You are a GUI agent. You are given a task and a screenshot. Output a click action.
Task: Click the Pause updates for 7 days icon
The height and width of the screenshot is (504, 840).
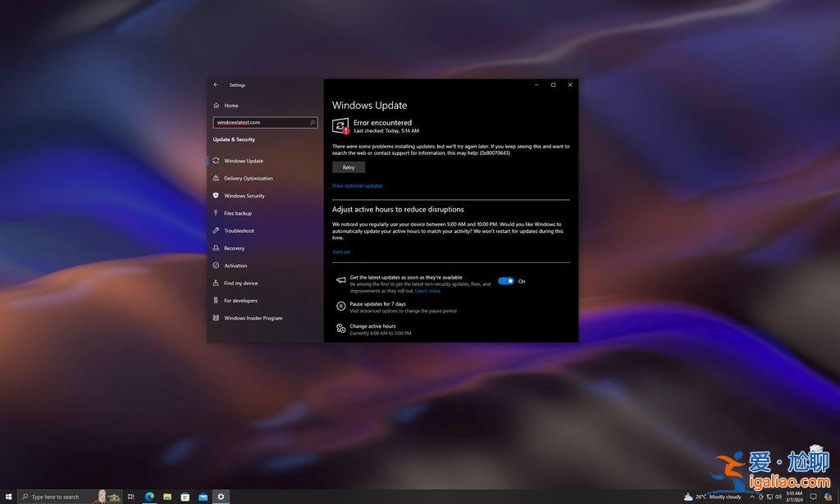(x=341, y=306)
